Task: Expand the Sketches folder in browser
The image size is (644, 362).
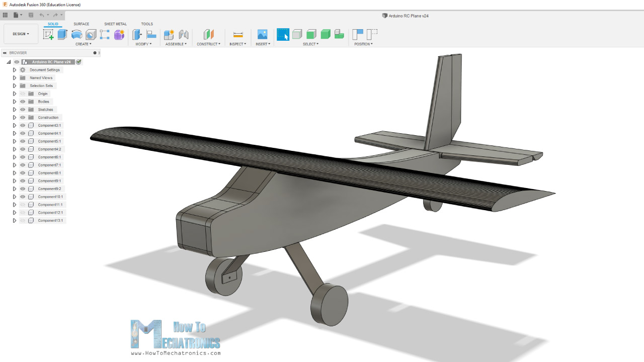Action: pyautogui.click(x=15, y=110)
